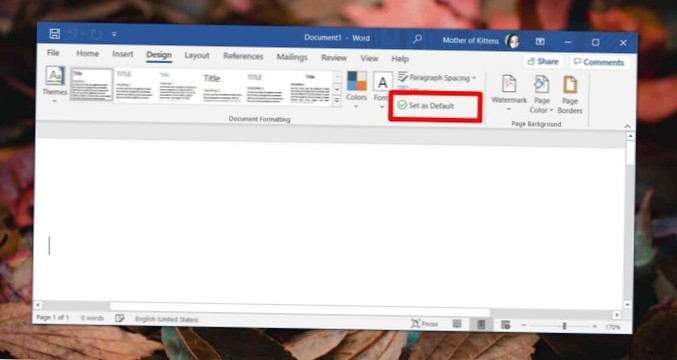Click the horizontal scrollbar right arrow
This screenshot has height=360, width=677.
coord(617,315)
